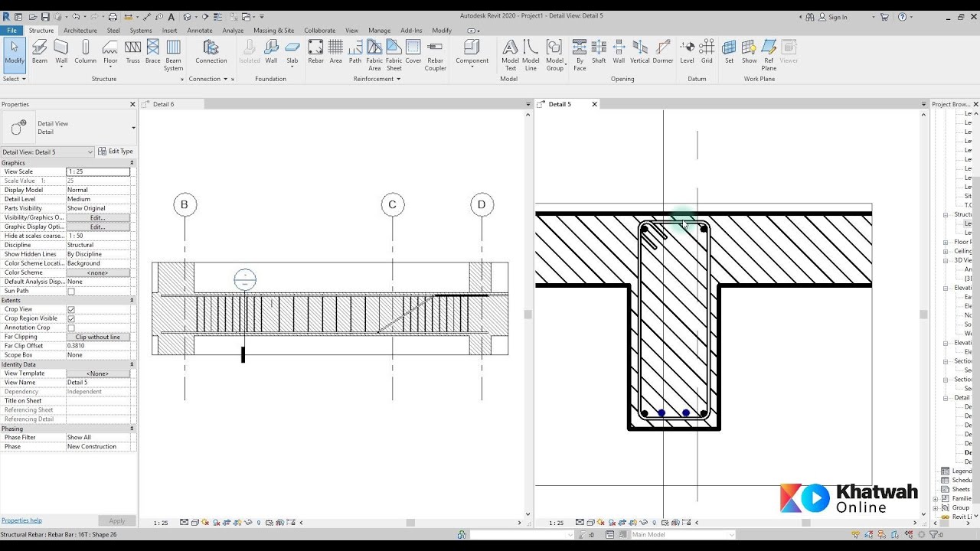Select the Shaft opening tool

click(599, 51)
